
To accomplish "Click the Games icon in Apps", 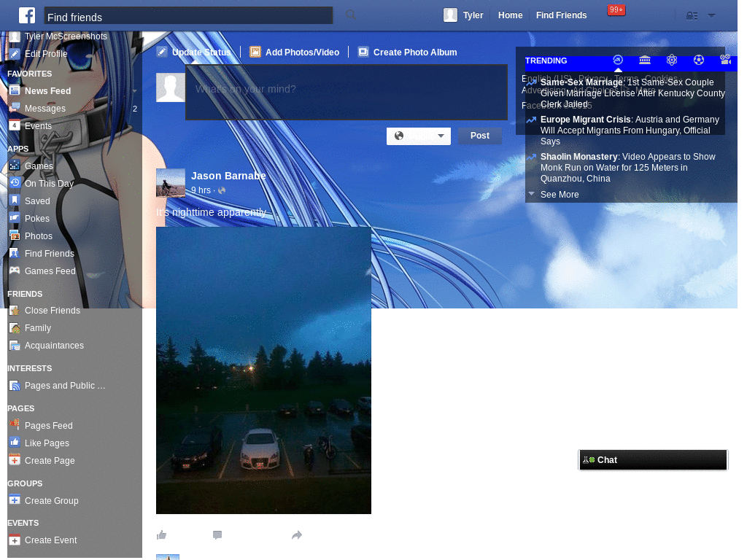I will point(15,166).
